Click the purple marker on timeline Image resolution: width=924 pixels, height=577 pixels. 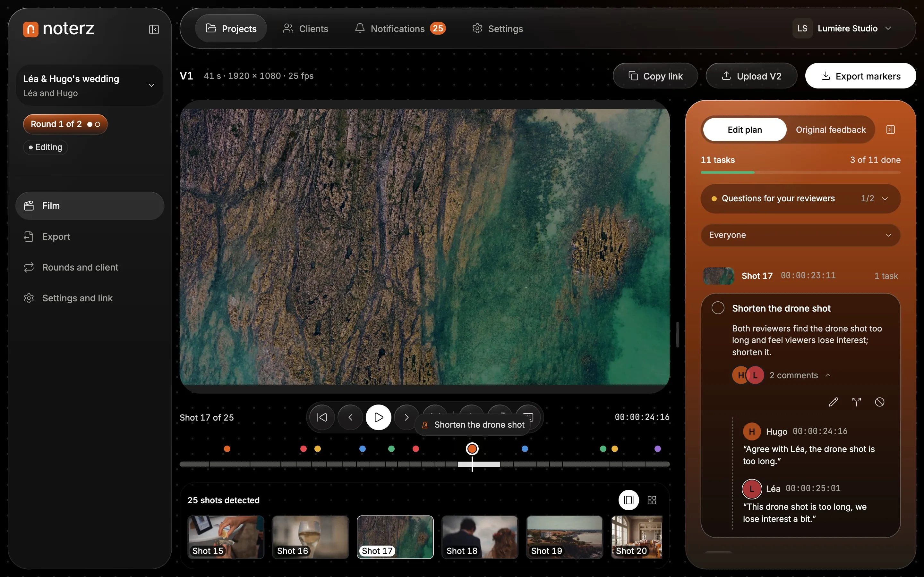[657, 449]
